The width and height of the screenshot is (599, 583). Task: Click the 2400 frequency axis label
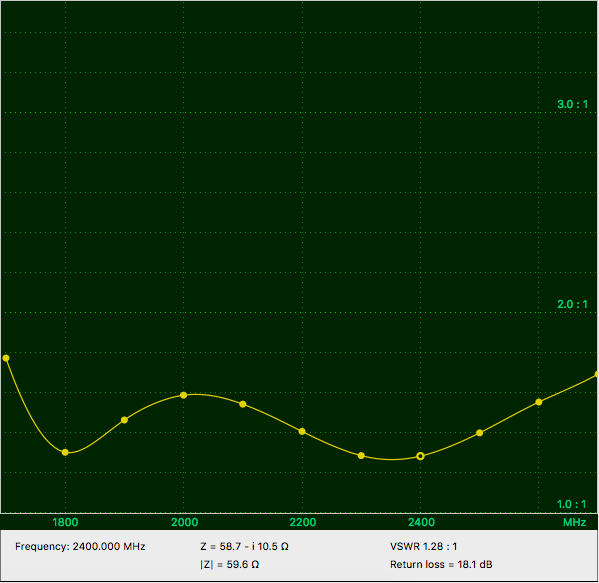coord(421,522)
